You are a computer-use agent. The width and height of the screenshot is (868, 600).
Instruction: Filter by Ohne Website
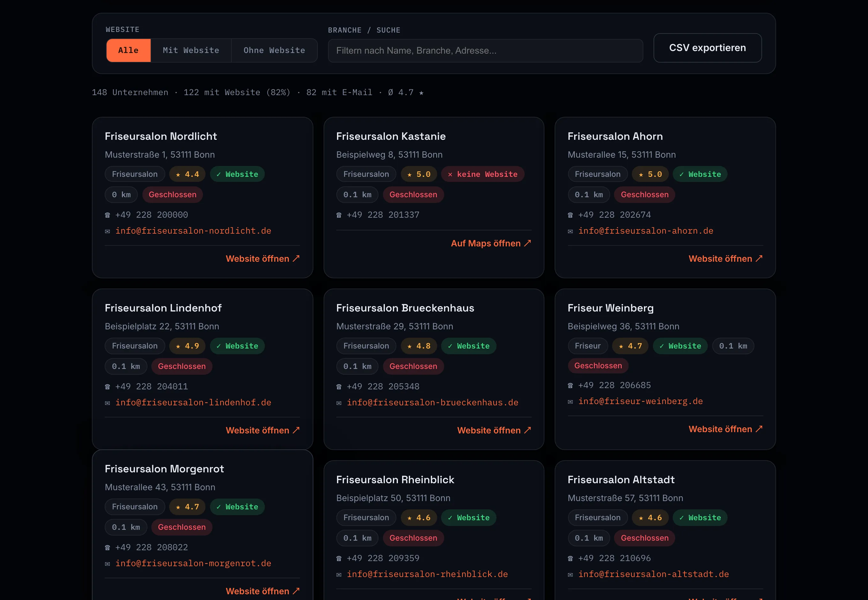pyautogui.click(x=274, y=50)
